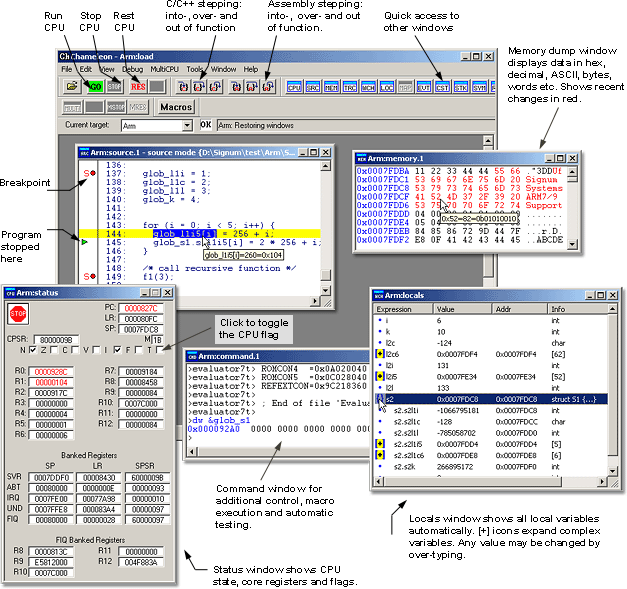Viewport: 627px width, 589px height.
Task: Toggle the Z flag checkbox
Action: tap(54, 350)
